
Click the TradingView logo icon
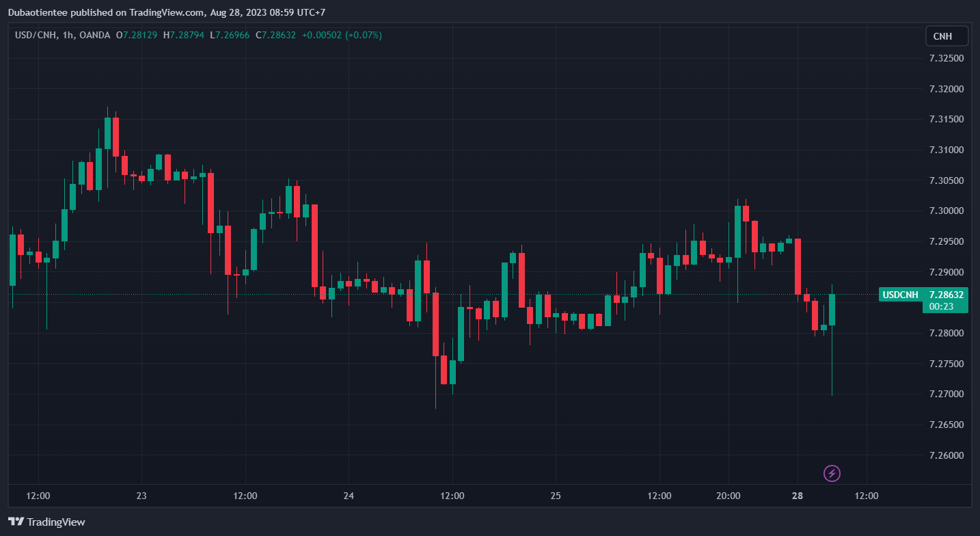[16, 522]
